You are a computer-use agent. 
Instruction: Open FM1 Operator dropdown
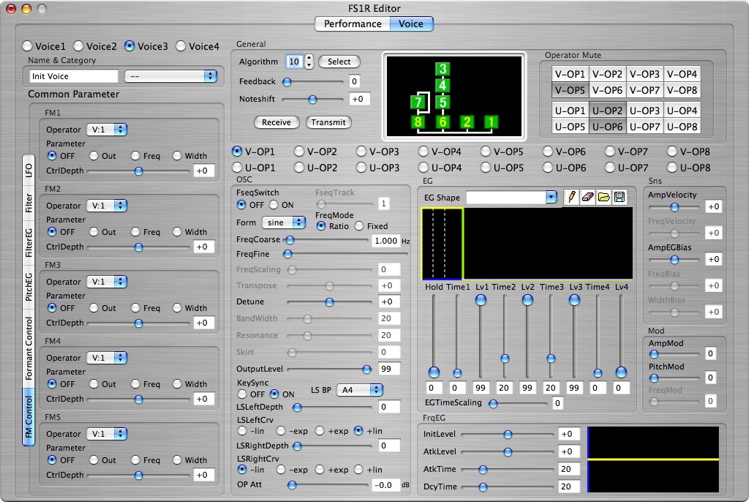(107, 129)
